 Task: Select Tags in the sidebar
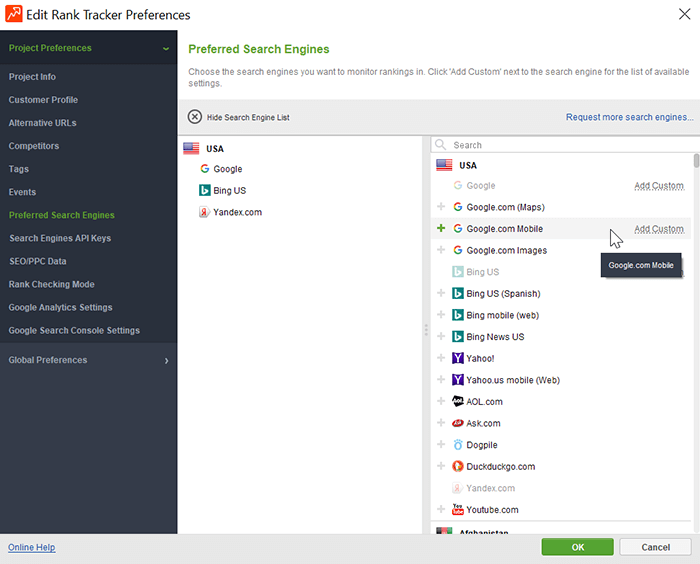(x=19, y=169)
